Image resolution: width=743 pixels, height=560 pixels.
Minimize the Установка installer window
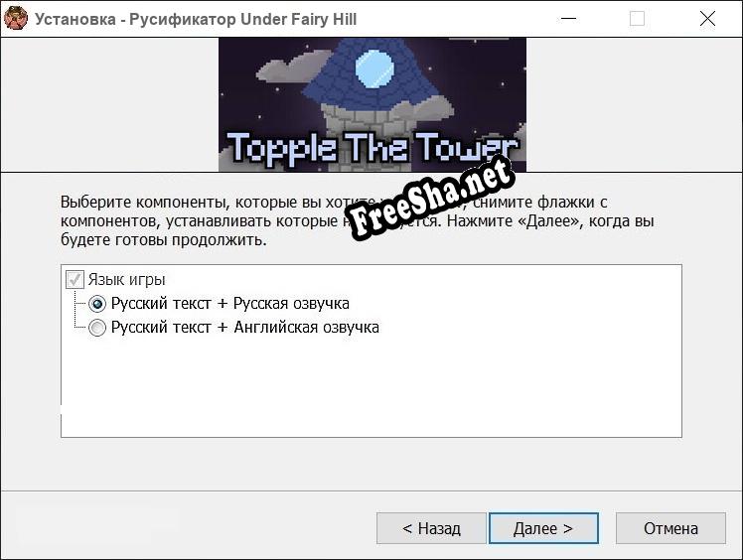click(568, 19)
